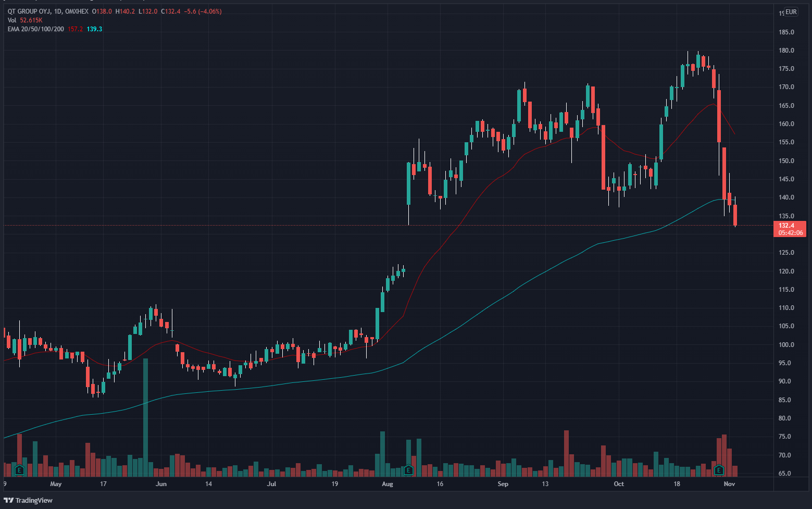
Task: Click the 100.0 price scale label
Action: (x=786, y=345)
